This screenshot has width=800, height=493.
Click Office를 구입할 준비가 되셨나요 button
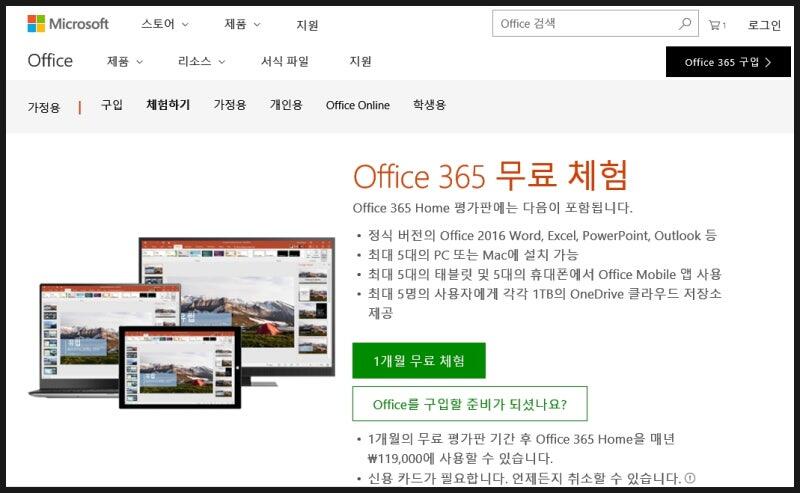click(469, 404)
